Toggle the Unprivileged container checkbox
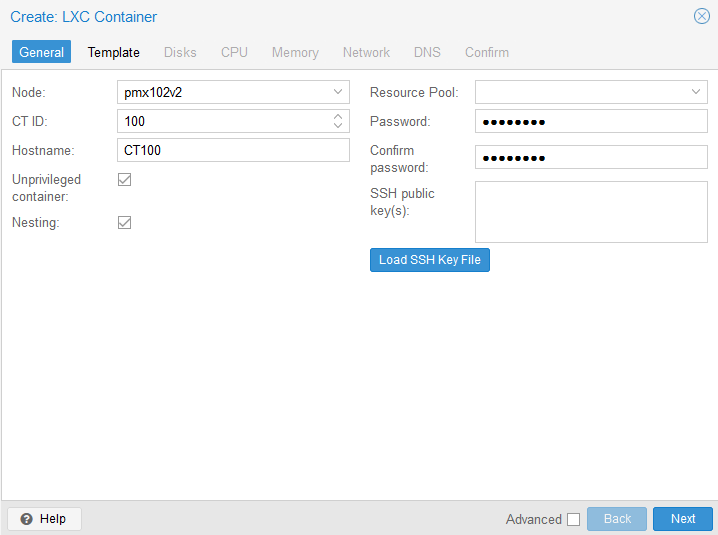 (125, 180)
